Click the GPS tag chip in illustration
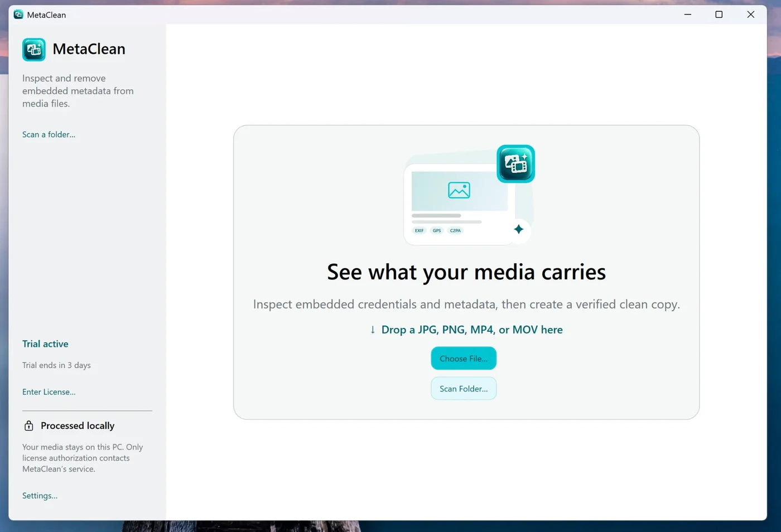This screenshot has width=781, height=532. (x=437, y=230)
